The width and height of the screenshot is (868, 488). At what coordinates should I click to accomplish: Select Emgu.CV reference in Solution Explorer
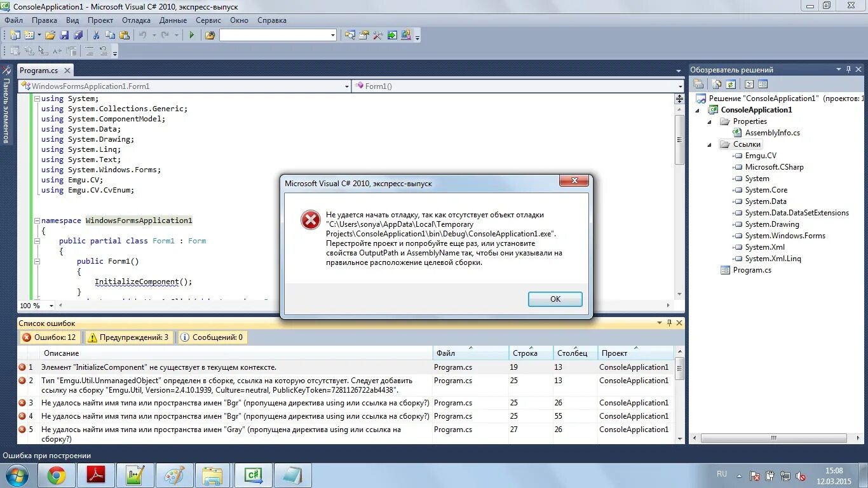(755, 156)
